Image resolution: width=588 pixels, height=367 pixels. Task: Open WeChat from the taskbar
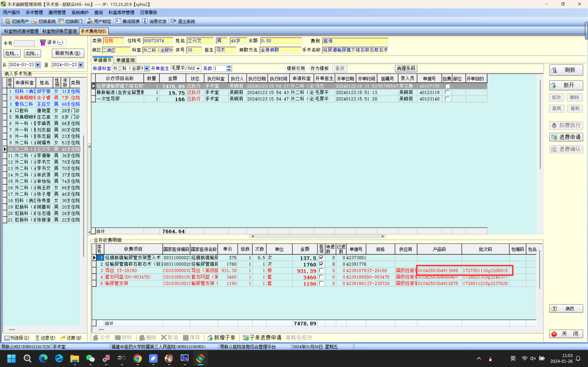(90, 358)
